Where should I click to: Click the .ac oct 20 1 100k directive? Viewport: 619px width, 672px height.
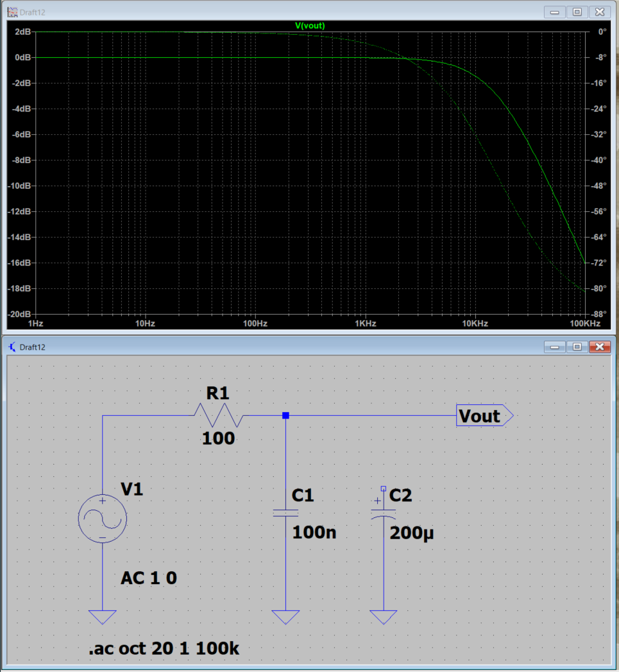(x=164, y=648)
